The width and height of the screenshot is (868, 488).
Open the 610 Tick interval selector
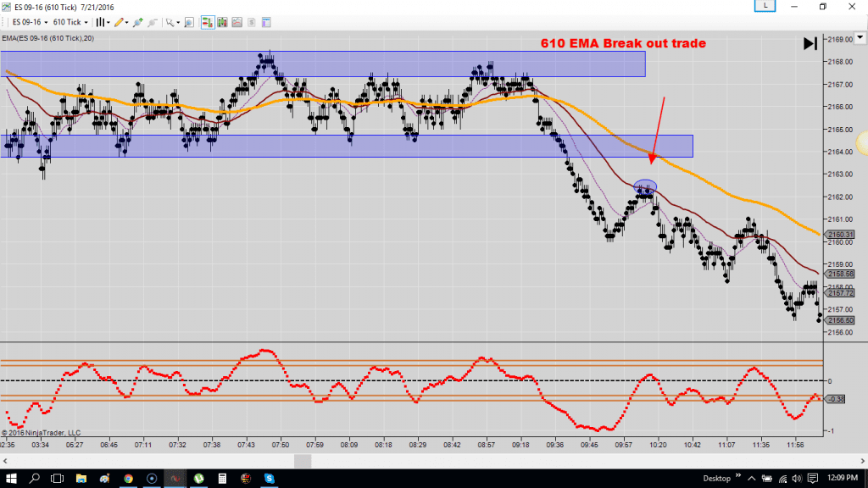coord(70,22)
